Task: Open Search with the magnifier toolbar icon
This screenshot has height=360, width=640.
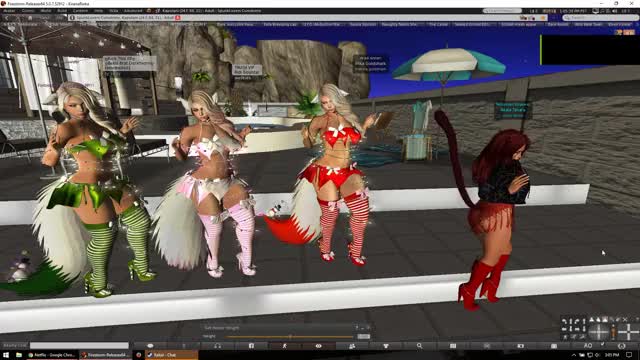Action: 419,346
